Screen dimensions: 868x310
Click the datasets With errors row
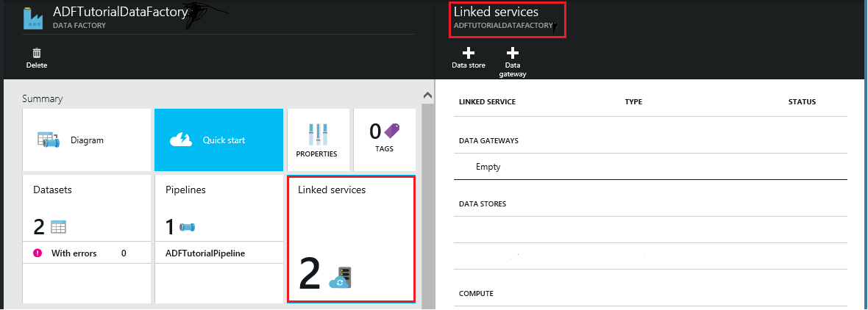click(x=87, y=253)
